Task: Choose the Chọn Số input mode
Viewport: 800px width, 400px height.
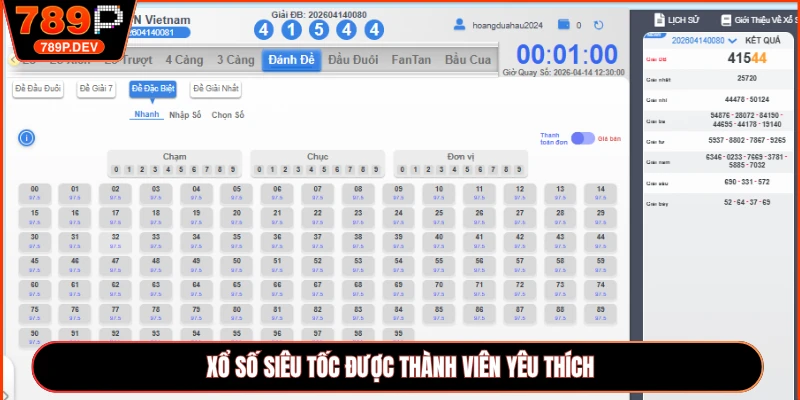Action: pyautogui.click(x=228, y=115)
